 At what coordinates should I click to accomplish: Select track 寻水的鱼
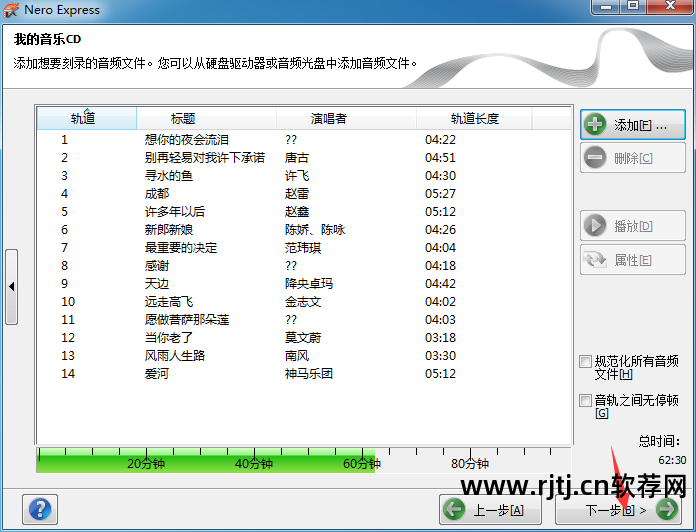pyautogui.click(x=169, y=176)
